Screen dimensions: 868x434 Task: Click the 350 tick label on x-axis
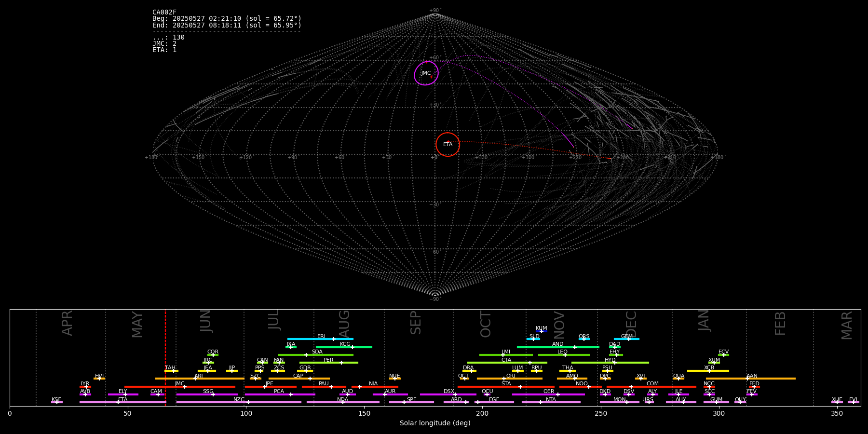click(x=837, y=413)
